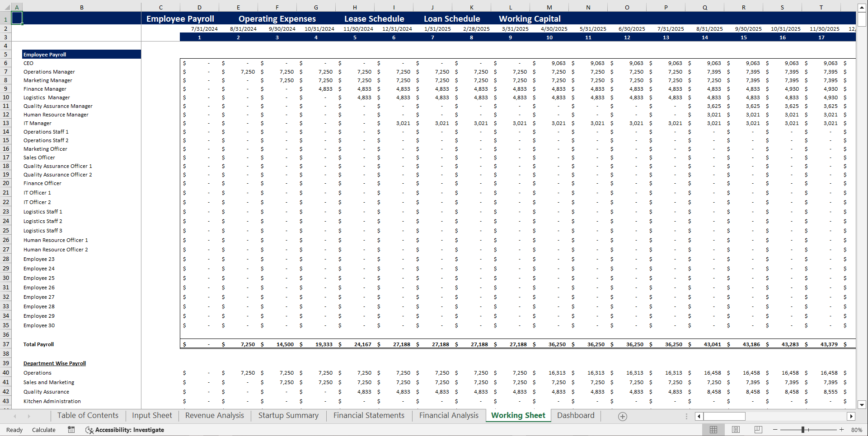Click the macro recording icon in the status bar
This screenshot has height=436, width=868.
pos(71,430)
